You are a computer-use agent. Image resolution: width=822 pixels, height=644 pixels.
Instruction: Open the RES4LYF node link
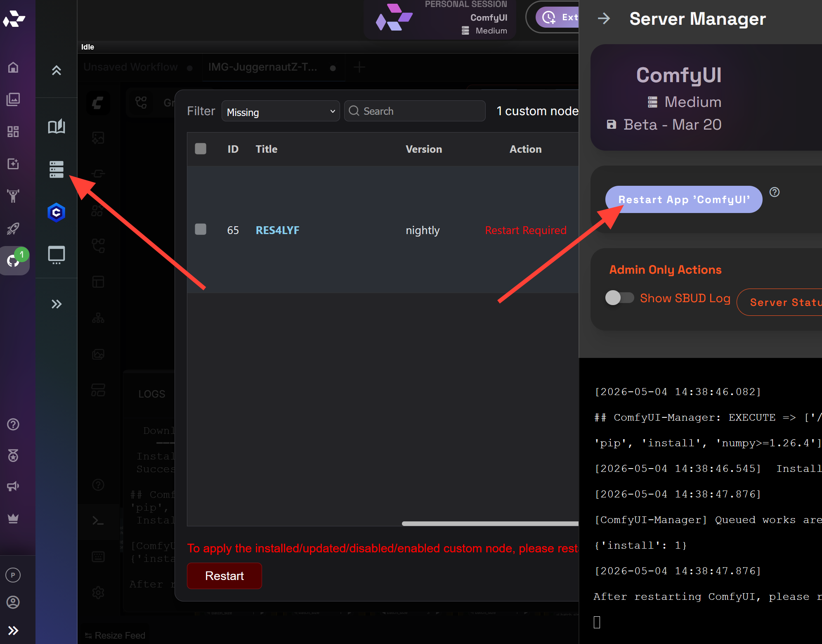click(x=277, y=230)
